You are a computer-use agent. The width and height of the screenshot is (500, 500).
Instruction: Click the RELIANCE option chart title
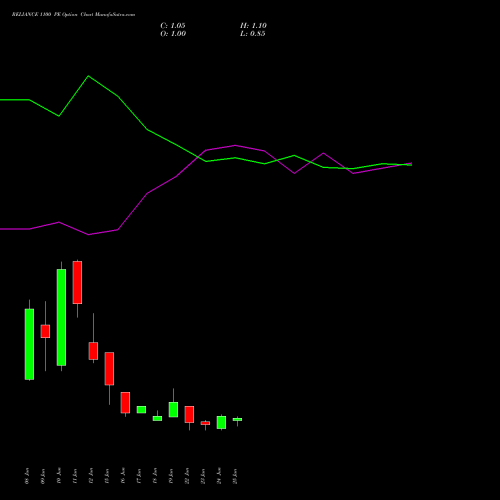(x=73, y=15)
